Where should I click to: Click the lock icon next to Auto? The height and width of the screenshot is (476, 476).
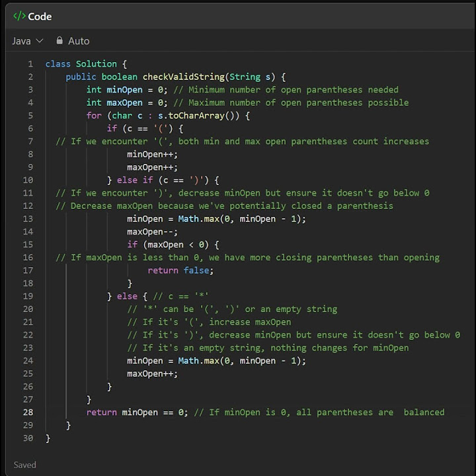(59, 40)
